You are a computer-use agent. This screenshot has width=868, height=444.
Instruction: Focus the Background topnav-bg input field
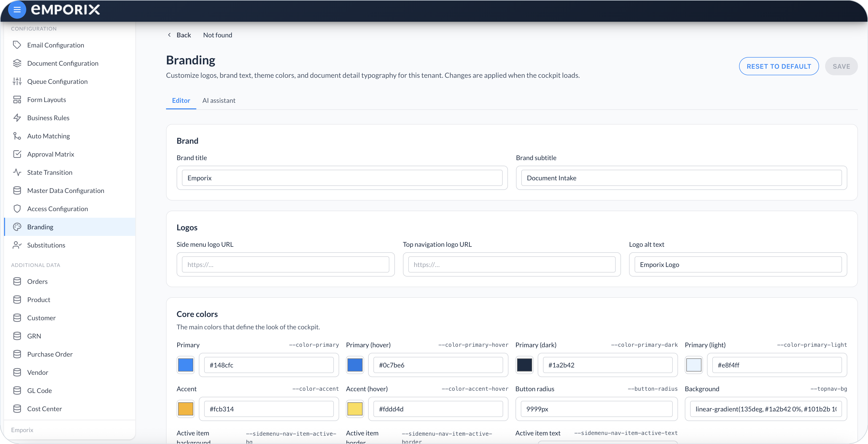click(x=766, y=409)
